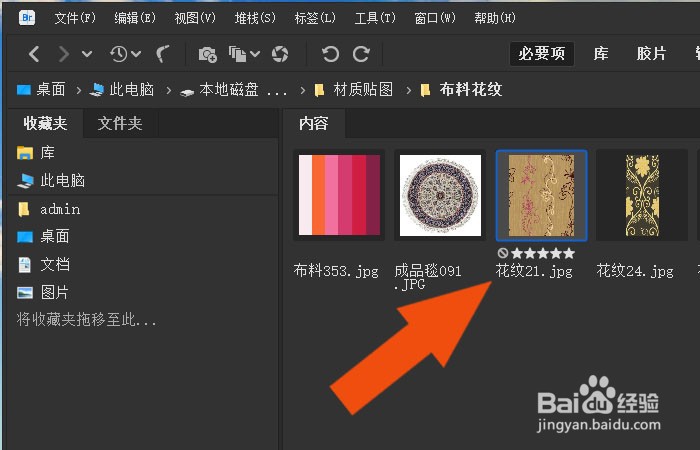Switch to 库 workspace
The width and height of the screenshot is (700, 450).
[x=601, y=54]
